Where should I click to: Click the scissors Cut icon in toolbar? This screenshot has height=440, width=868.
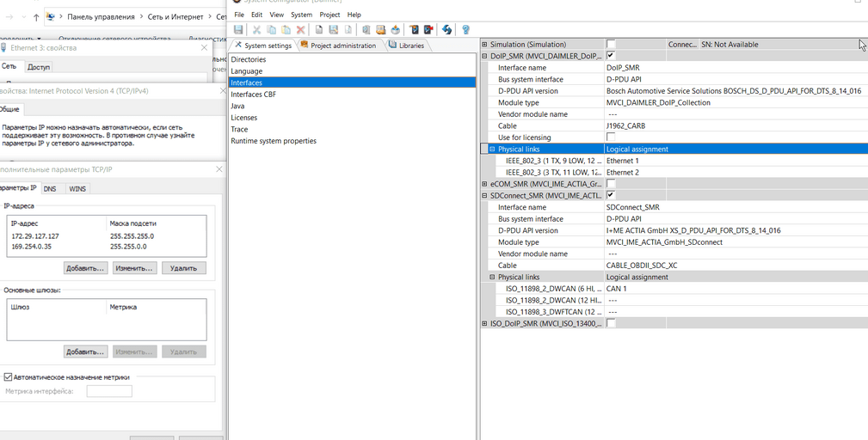pos(257,30)
